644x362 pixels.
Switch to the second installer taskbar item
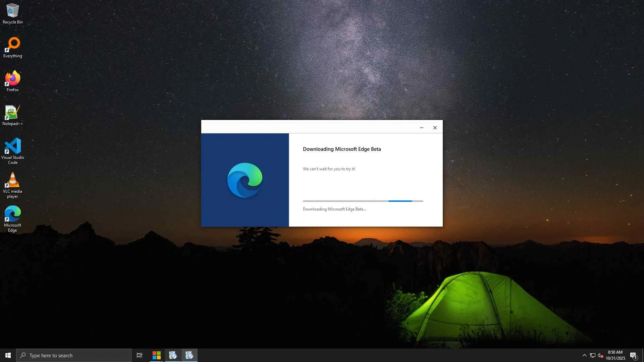click(x=190, y=355)
